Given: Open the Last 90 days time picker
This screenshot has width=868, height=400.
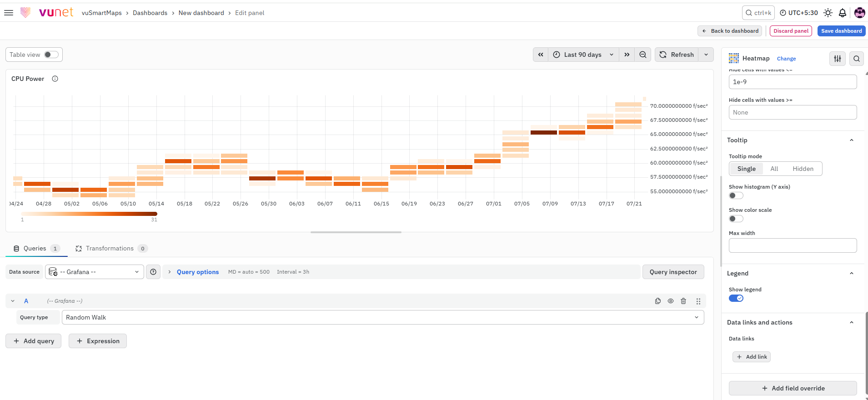Looking at the screenshot, I should 583,55.
